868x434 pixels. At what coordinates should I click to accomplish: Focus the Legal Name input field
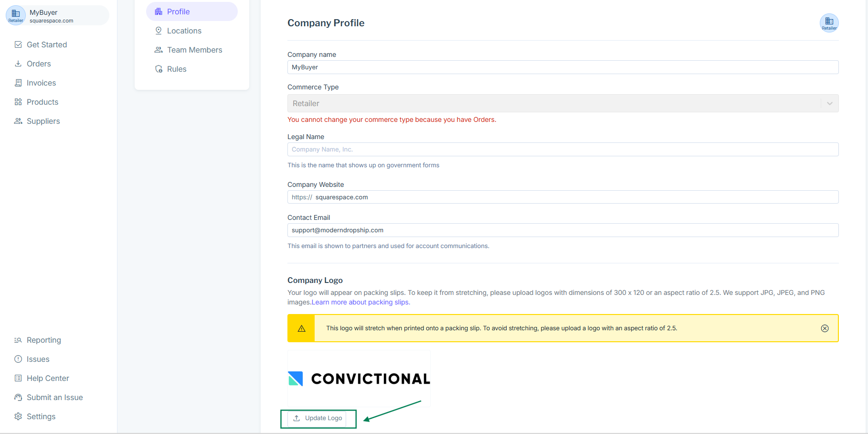562,150
